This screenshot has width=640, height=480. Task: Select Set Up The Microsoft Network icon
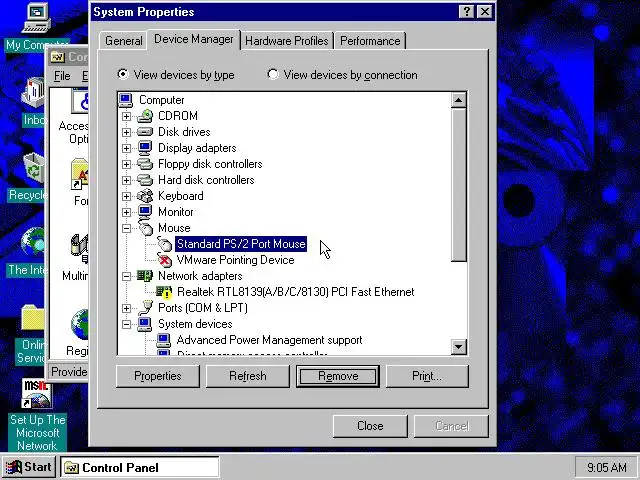pos(37,393)
